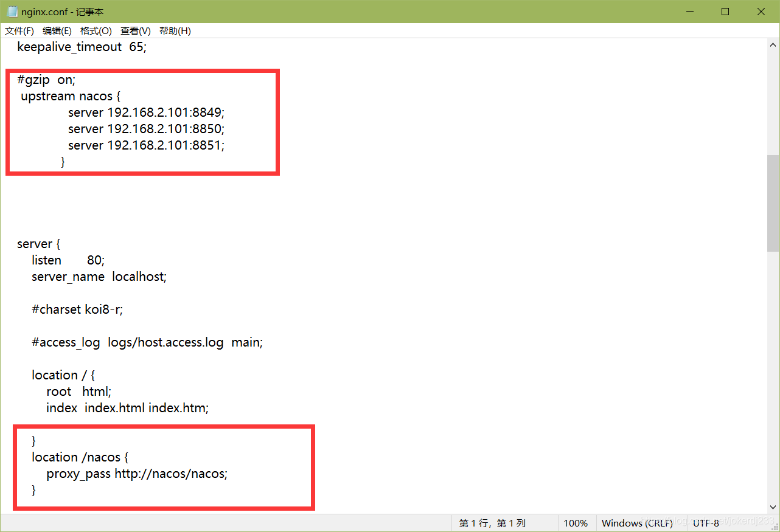Click the 'location /nacos {' line
The width and height of the screenshot is (780, 532).
[x=80, y=457]
